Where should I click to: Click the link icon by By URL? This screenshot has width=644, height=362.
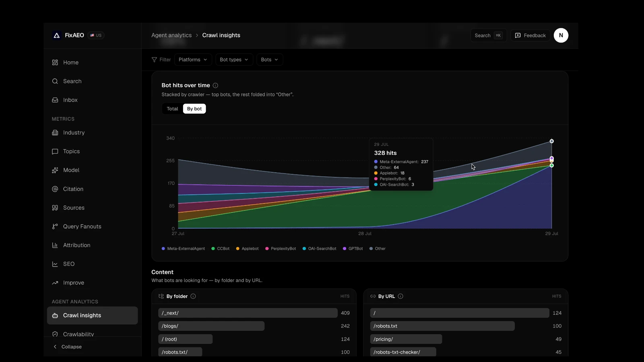373,296
